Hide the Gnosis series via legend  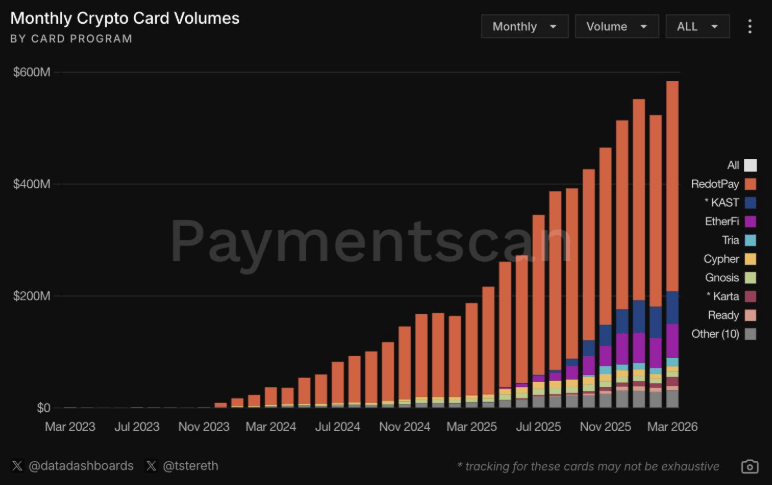(x=722, y=277)
